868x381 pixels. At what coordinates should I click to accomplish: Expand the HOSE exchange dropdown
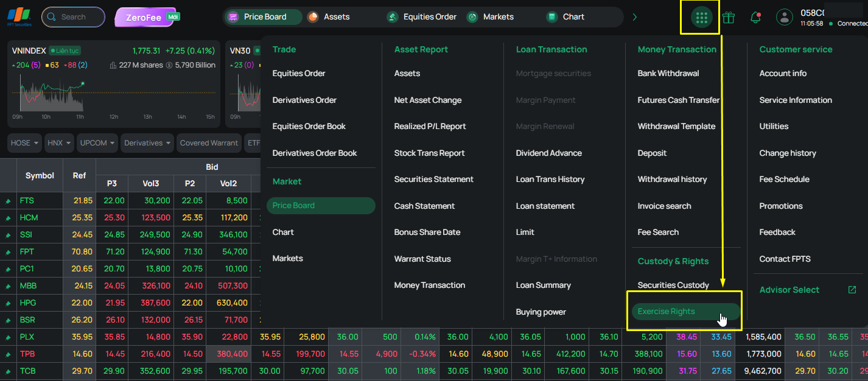(25, 143)
